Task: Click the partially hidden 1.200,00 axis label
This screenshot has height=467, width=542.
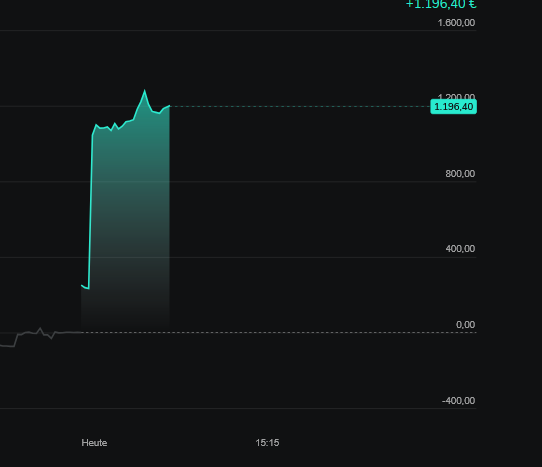Action: pos(456,96)
